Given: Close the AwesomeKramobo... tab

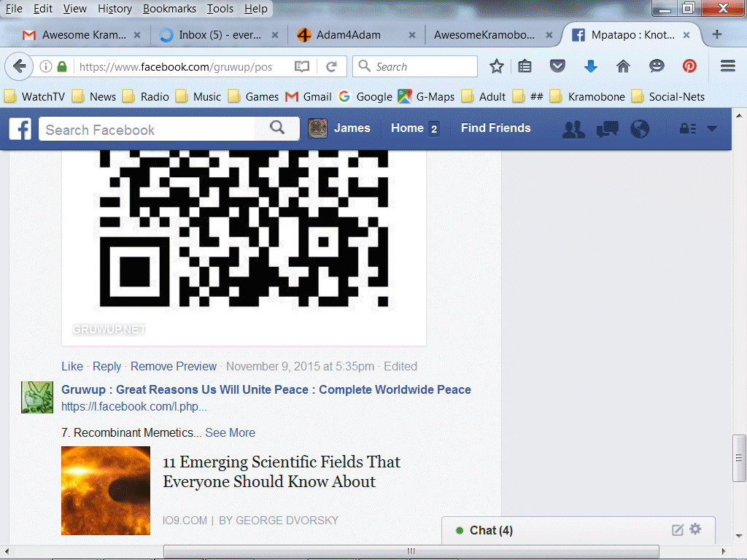Looking at the screenshot, I should point(549,35).
